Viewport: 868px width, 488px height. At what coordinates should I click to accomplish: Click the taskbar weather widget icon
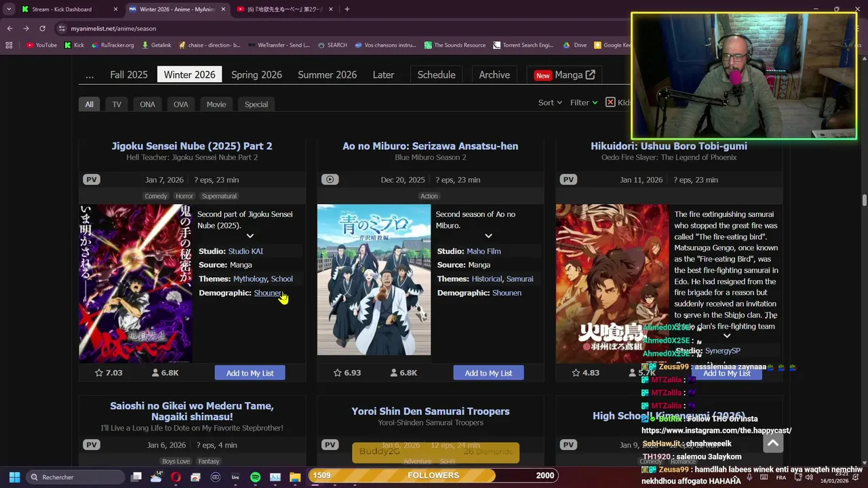pos(157,477)
